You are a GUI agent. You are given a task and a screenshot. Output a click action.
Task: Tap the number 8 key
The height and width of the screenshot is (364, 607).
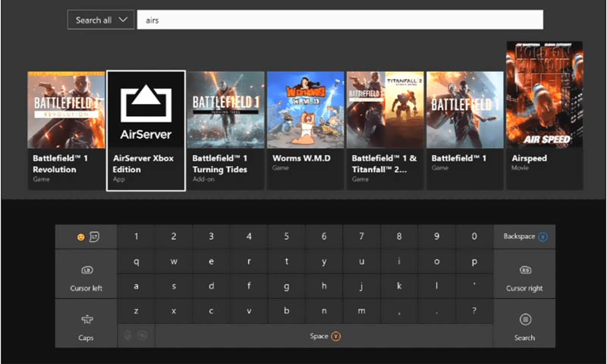tap(399, 237)
